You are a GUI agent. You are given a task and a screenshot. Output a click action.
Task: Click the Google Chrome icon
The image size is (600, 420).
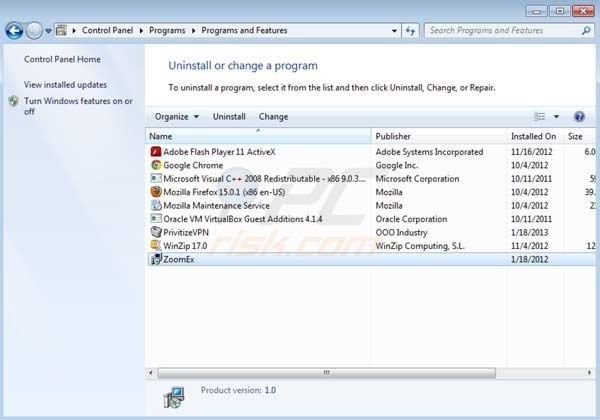[156, 165]
